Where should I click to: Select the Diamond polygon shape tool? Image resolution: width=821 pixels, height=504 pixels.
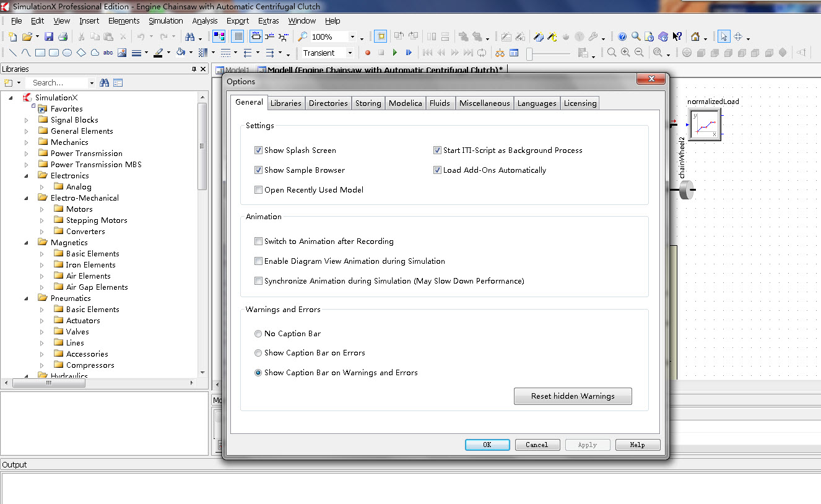[81, 53]
